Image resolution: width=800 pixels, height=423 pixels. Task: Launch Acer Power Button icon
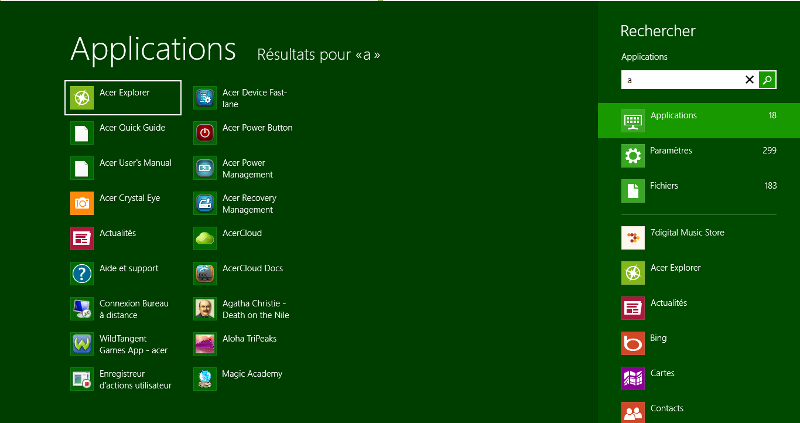point(205,133)
